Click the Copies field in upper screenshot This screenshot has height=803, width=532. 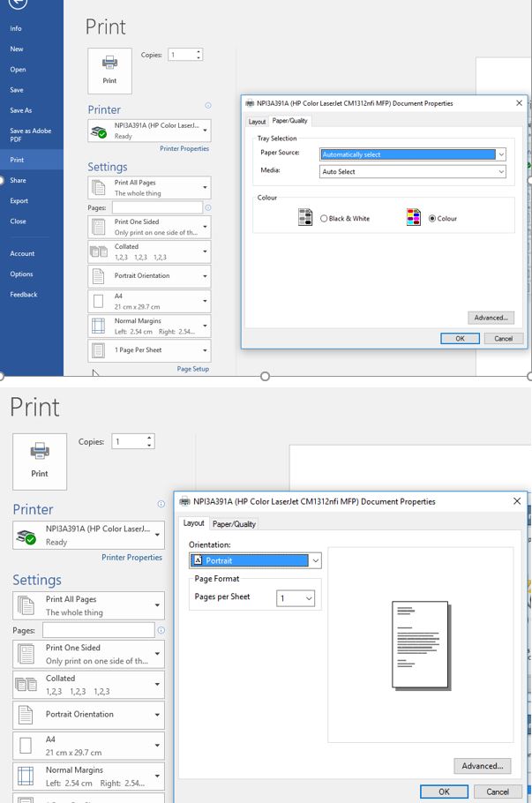click(x=182, y=55)
